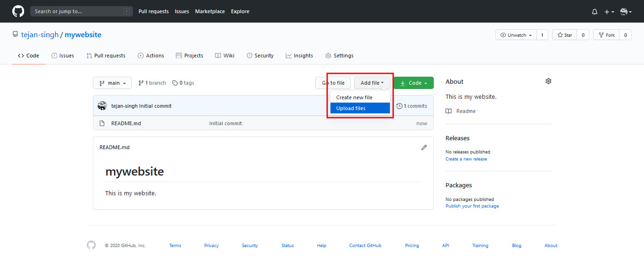Toggle the Add file dropdown
The image size is (644, 256).
(372, 83)
